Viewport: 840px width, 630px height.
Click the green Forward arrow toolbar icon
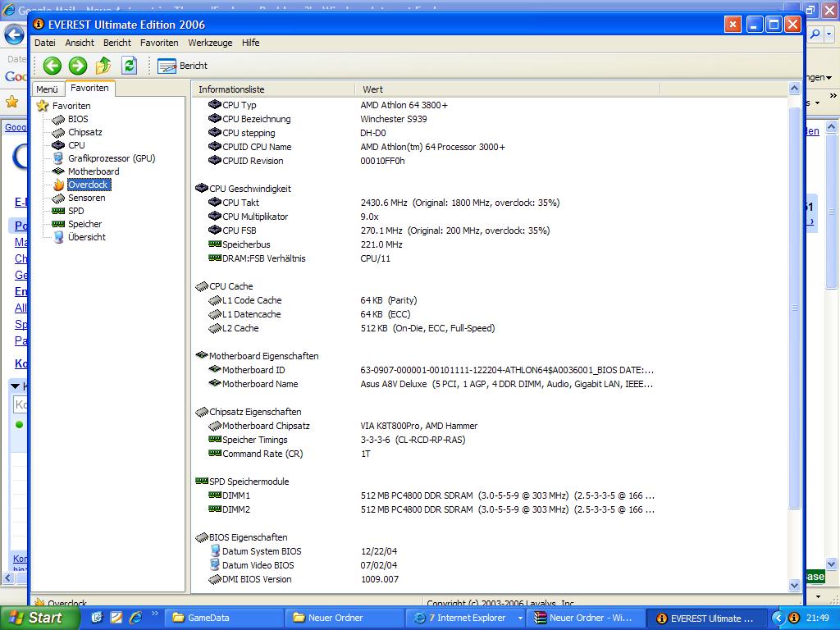pos(78,66)
